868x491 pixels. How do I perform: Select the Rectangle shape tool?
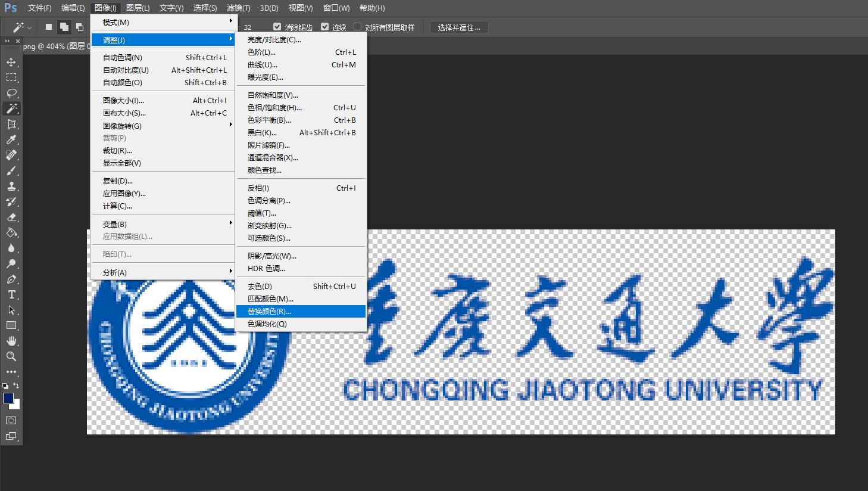pyautogui.click(x=11, y=325)
